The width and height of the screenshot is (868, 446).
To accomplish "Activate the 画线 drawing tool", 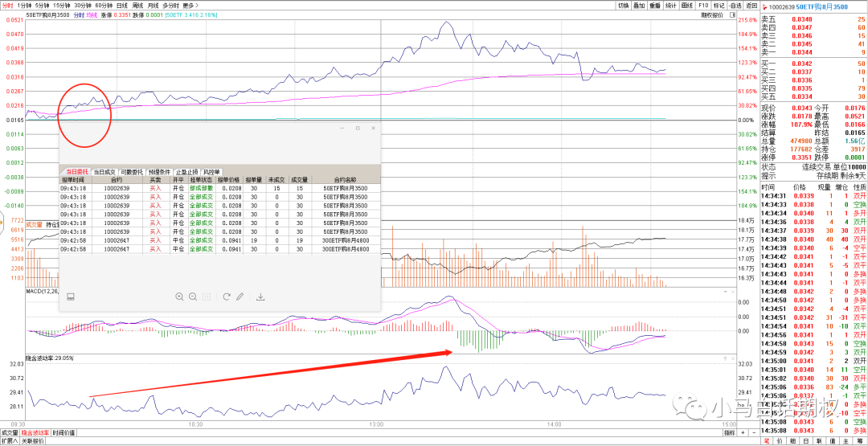I will pos(687,5).
